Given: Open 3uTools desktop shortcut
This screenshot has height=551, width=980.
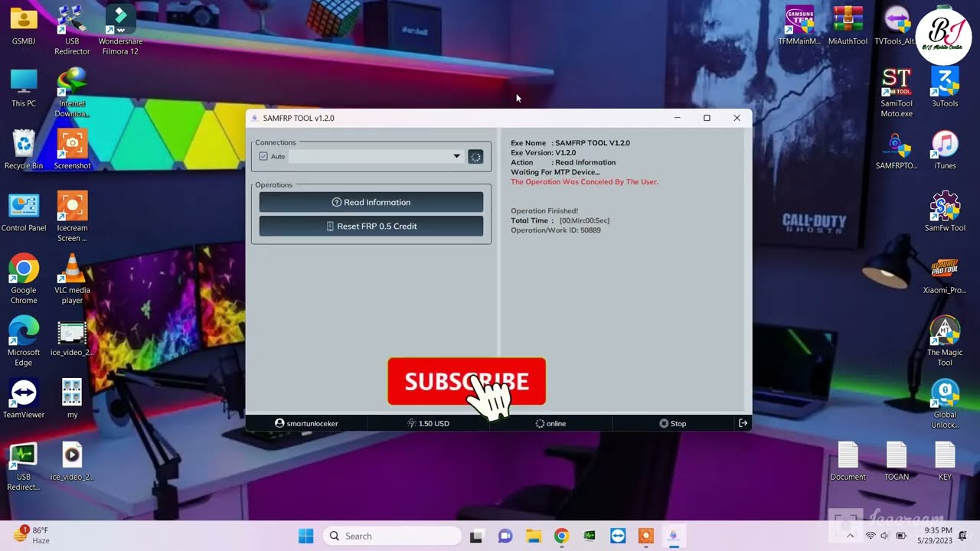Looking at the screenshot, I should (945, 88).
